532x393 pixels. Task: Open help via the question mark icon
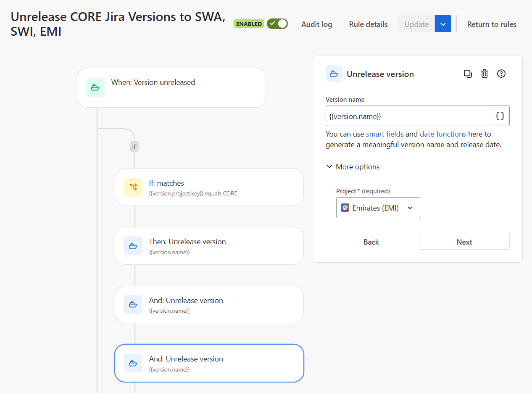tap(501, 73)
